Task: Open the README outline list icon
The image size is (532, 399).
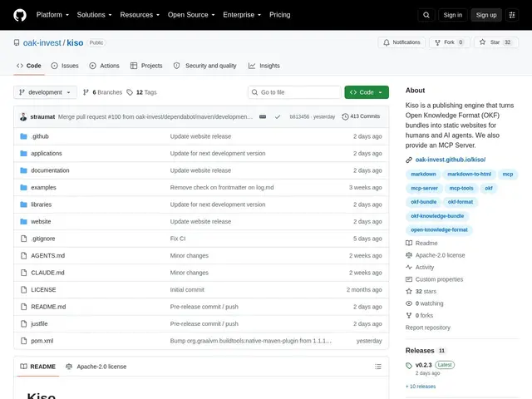Action: (x=378, y=367)
